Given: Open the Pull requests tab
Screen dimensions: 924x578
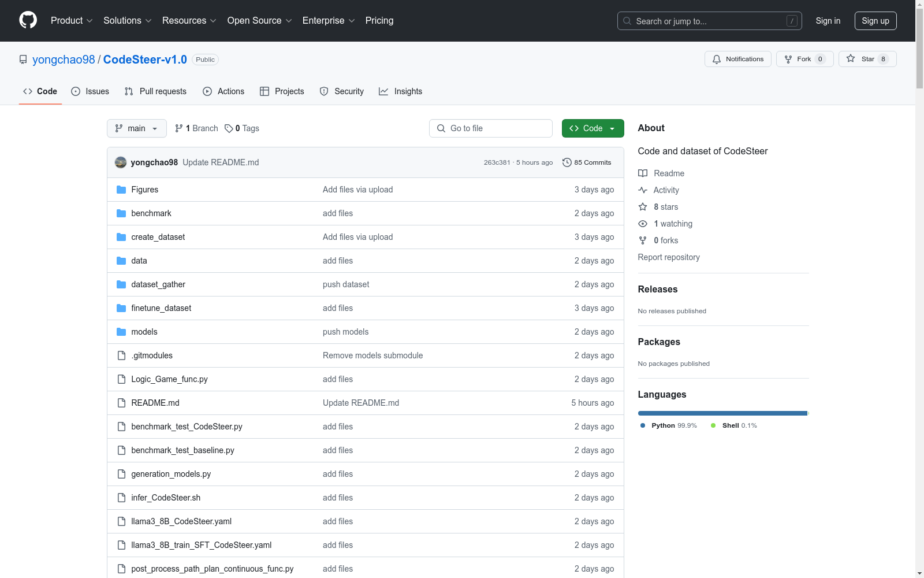Looking at the screenshot, I should pyautogui.click(x=155, y=91).
